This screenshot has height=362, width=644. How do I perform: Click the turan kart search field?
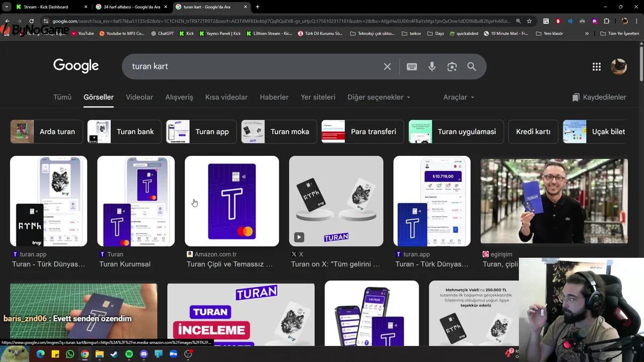click(x=252, y=66)
